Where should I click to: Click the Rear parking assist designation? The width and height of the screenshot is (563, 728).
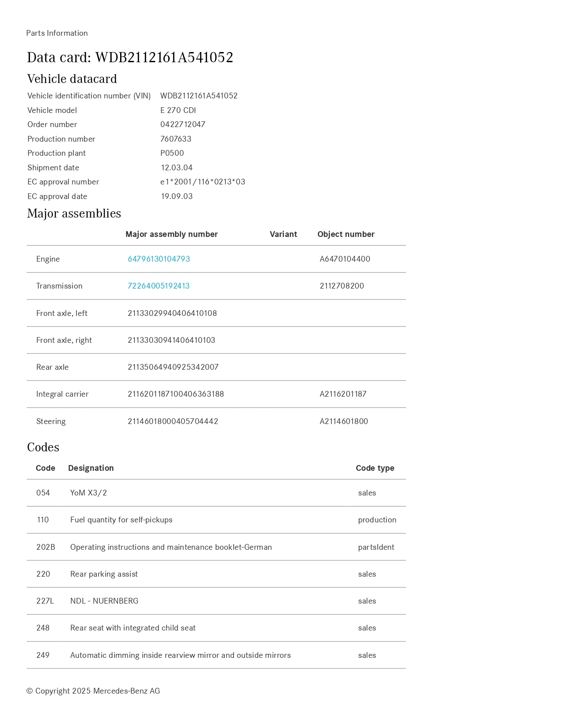(x=104, y=574)
